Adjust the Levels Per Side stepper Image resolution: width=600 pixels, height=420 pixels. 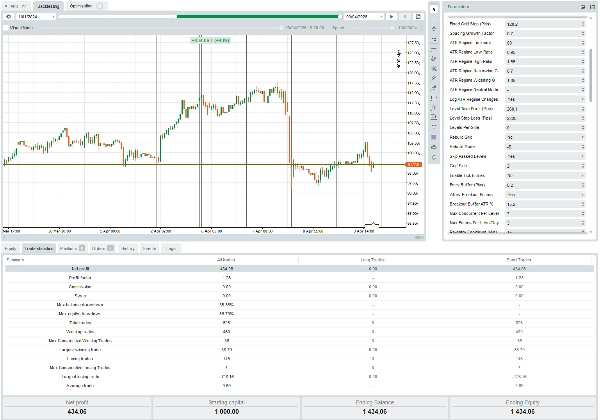(583, 128)
